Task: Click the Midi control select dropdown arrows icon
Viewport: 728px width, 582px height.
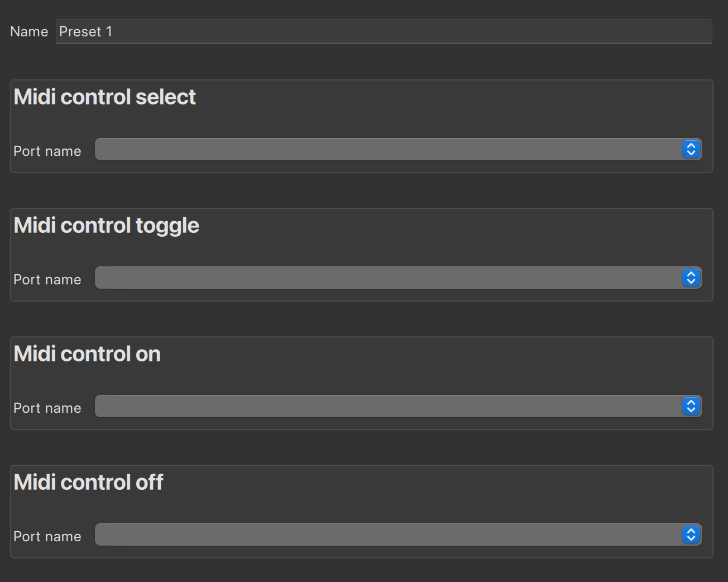Action: 691,149
